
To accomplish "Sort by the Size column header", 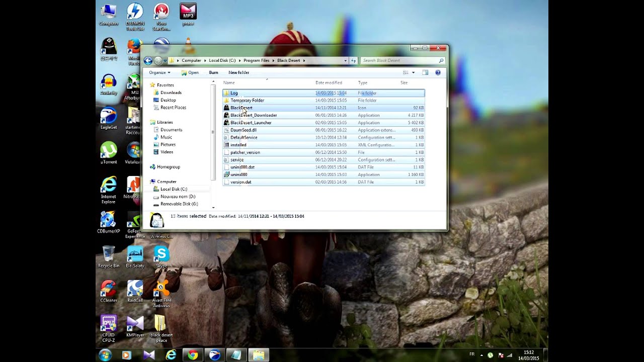I will coord(404,82).
